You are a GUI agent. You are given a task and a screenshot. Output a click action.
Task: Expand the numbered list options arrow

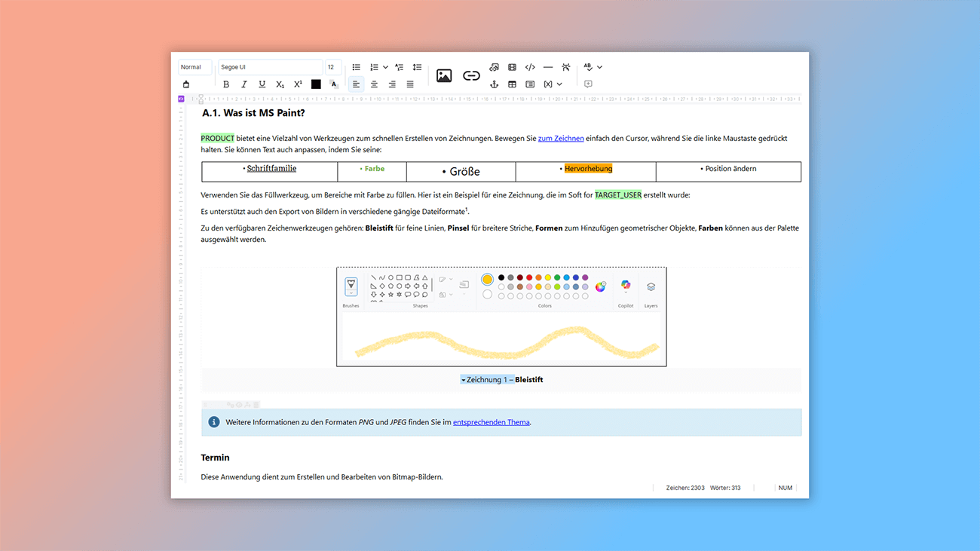point(385,67)
